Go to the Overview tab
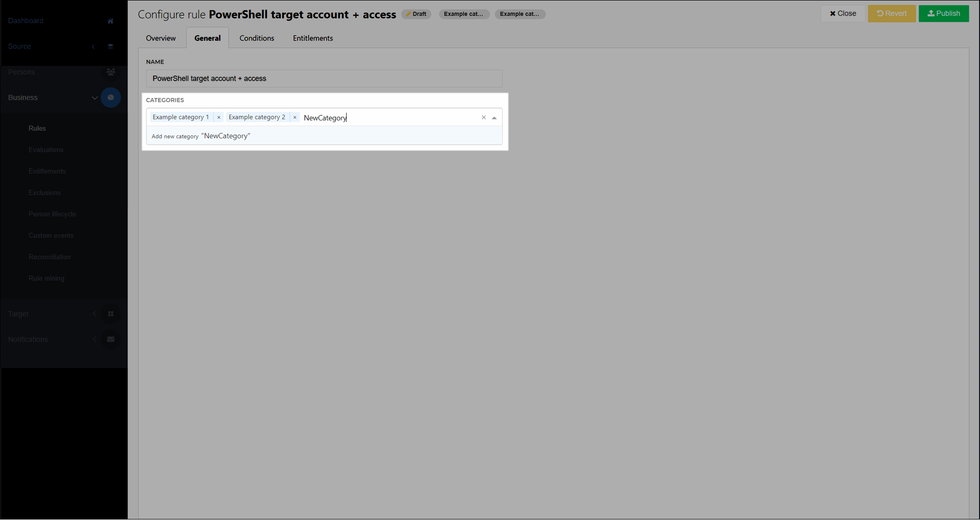Screen dimensions: 980x520 pyautogui.click(x=161, y=38)
